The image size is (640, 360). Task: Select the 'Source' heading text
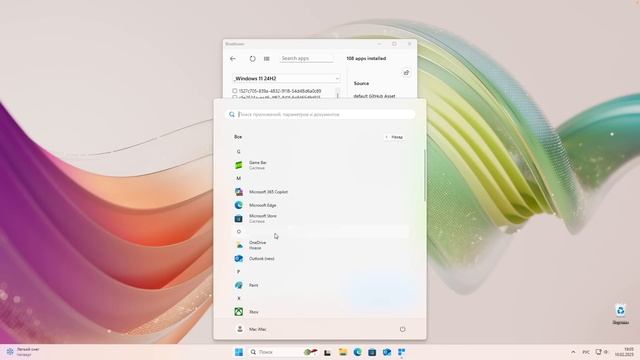[x=361, y=83]
